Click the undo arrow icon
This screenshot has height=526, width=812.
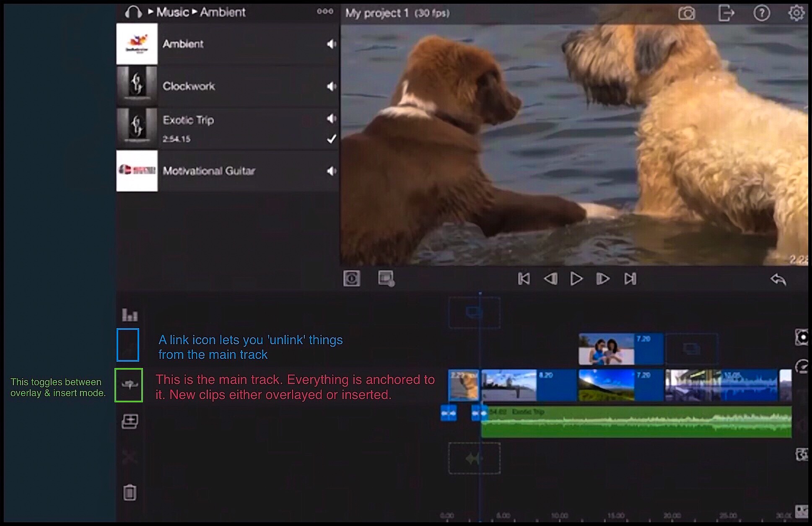click(x=778, y=279)
